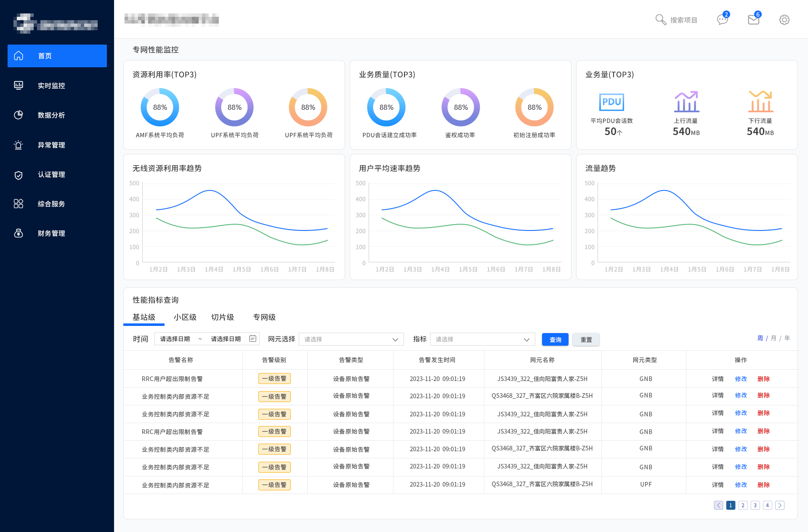Switch to the 基站级 tab
Viewport: 808px width, 532px height.
(x=144, y=317)
